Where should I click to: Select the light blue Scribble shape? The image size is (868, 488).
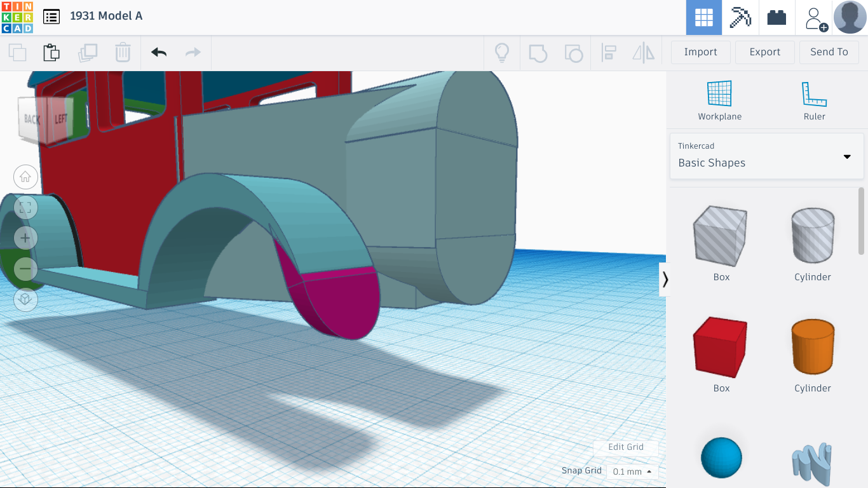click(812, 464)
